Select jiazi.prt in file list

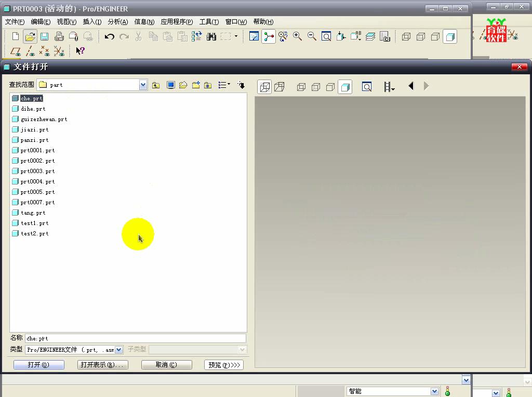click(35, 129)
